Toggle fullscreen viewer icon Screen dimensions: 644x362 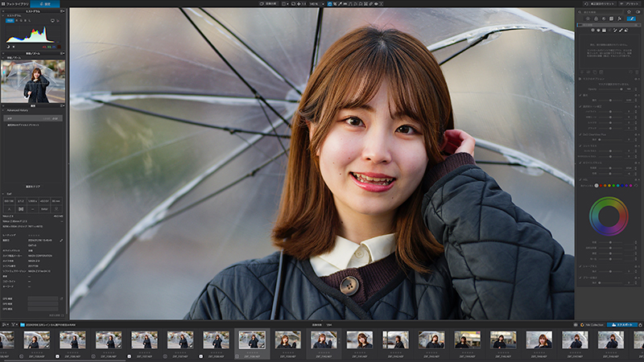click(293, 4)
